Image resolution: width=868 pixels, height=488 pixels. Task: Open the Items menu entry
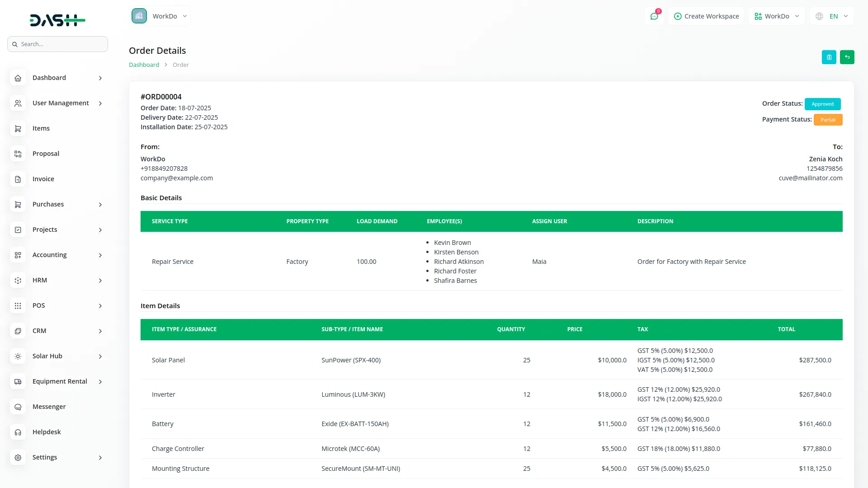[58, 129]
